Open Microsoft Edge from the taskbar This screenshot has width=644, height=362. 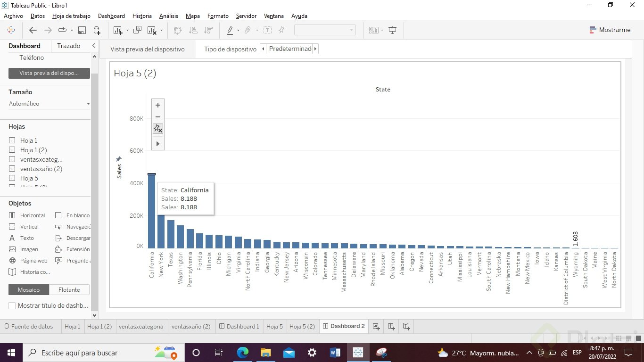point(242,353)
